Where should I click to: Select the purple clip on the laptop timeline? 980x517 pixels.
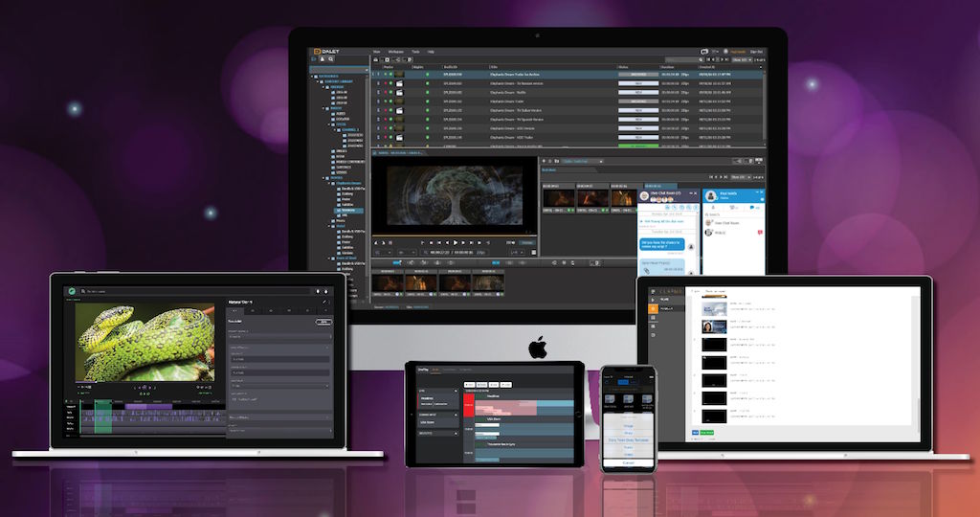[x=148, y=406]
